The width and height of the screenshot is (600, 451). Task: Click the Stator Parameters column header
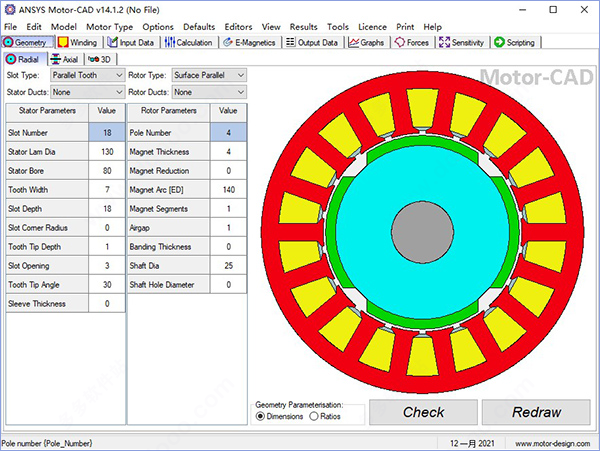[x=47, y=111]
